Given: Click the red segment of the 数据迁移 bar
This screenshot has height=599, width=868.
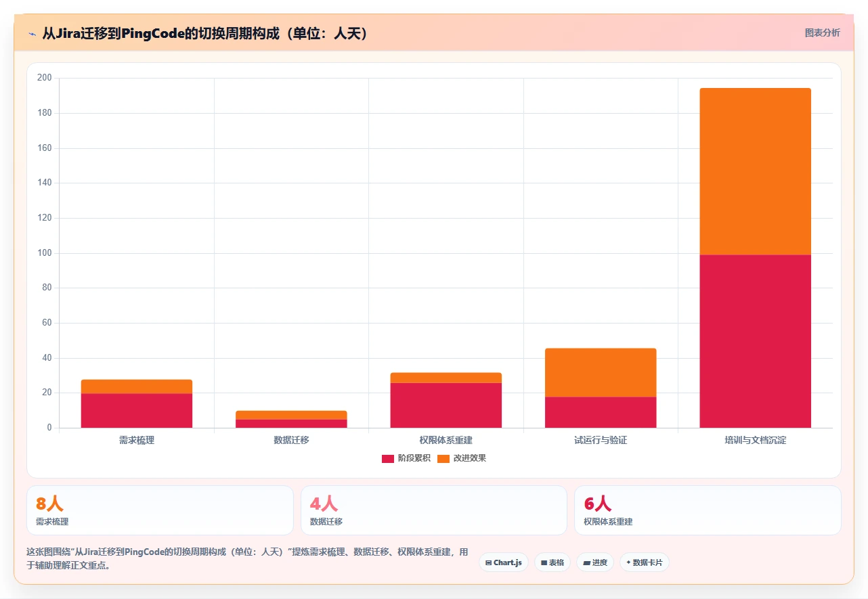Looking at the screenshot, I should (x=291, y=424).
